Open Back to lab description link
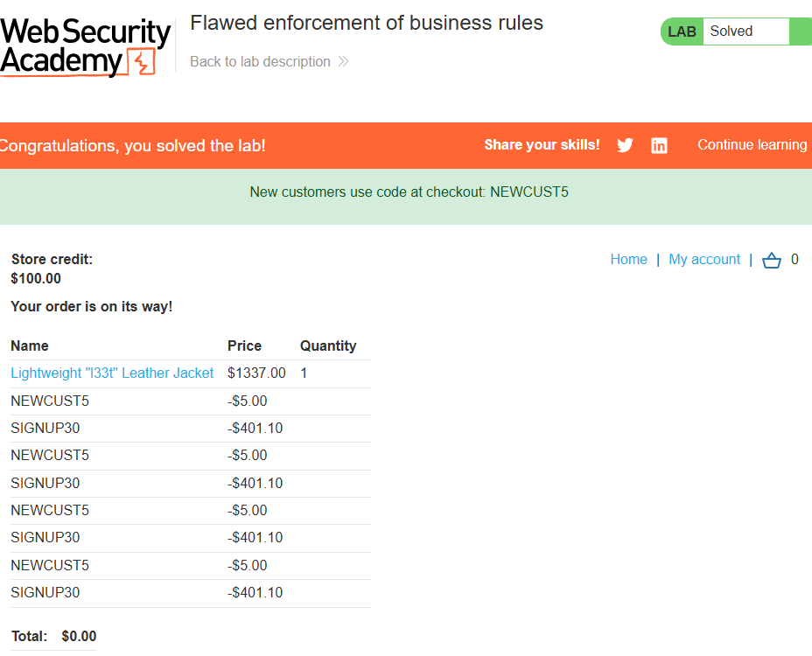Screen dimensions: 812x656 (260, 61)
